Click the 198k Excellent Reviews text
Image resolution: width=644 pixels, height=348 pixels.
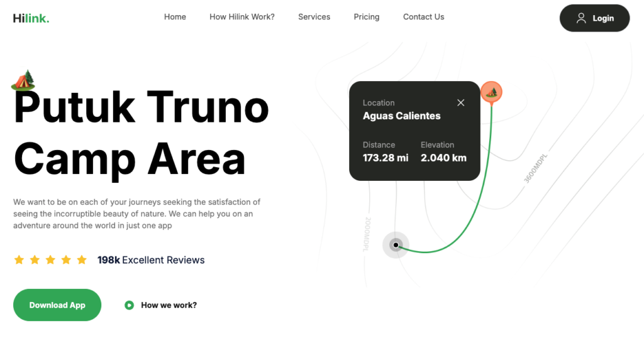pyautogui.click(x=151, y=260)
